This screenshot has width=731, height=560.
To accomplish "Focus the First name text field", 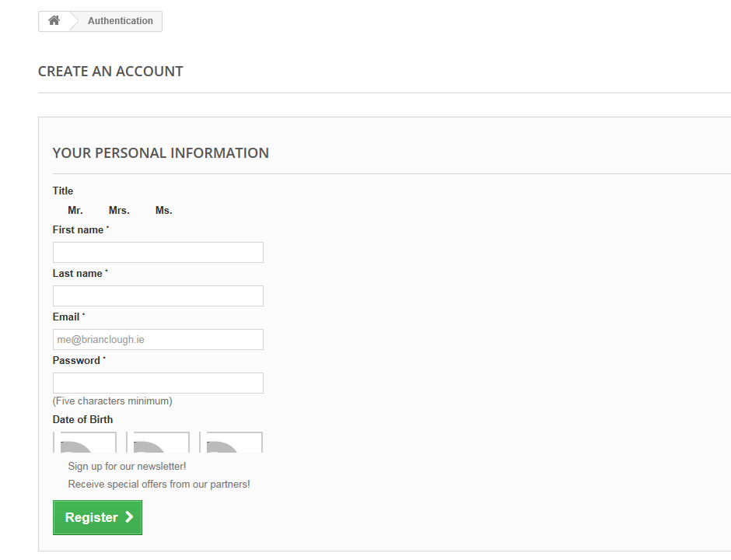I will 158,252.
